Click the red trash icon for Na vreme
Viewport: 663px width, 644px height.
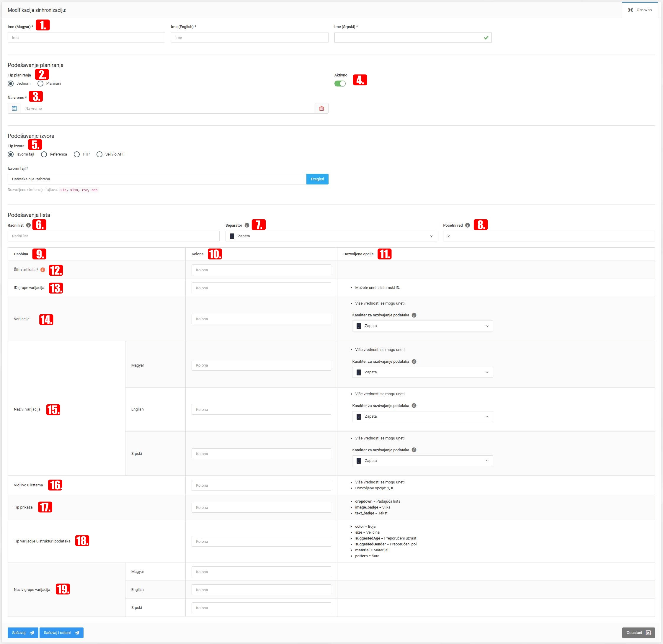pos(321,108)
